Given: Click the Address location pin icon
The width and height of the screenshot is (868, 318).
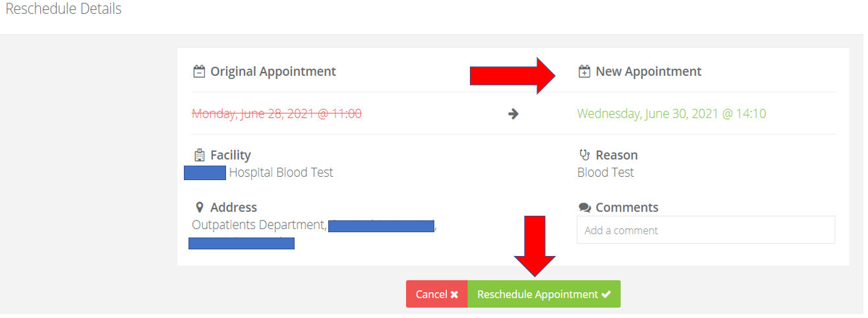Looking at the screenshot, I should coord(199,208).
